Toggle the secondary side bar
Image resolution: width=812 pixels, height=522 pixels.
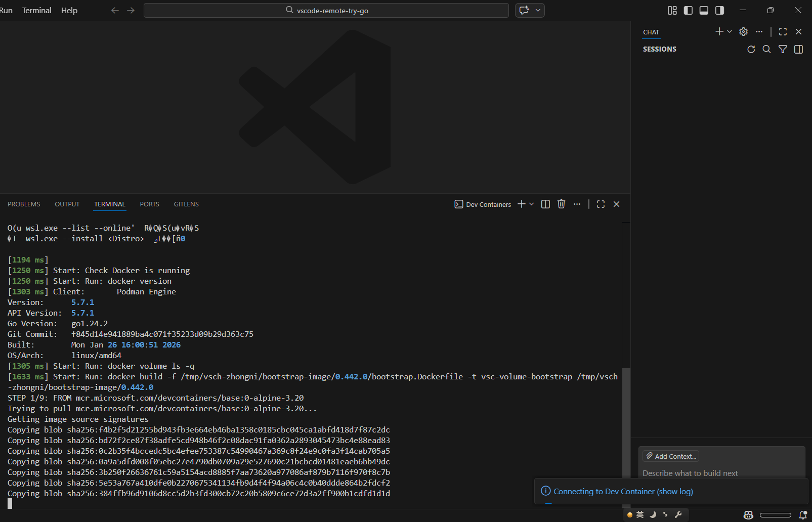coord(719,10)
